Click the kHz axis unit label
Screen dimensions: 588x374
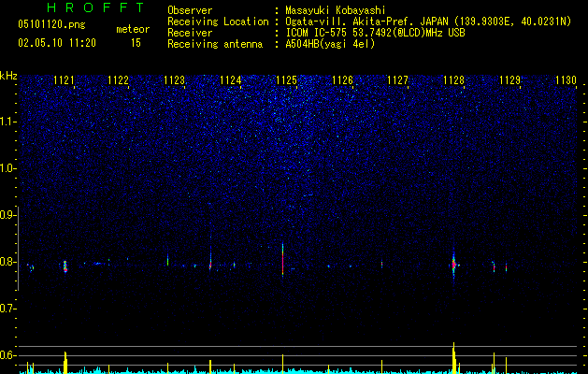coord(8,76)
